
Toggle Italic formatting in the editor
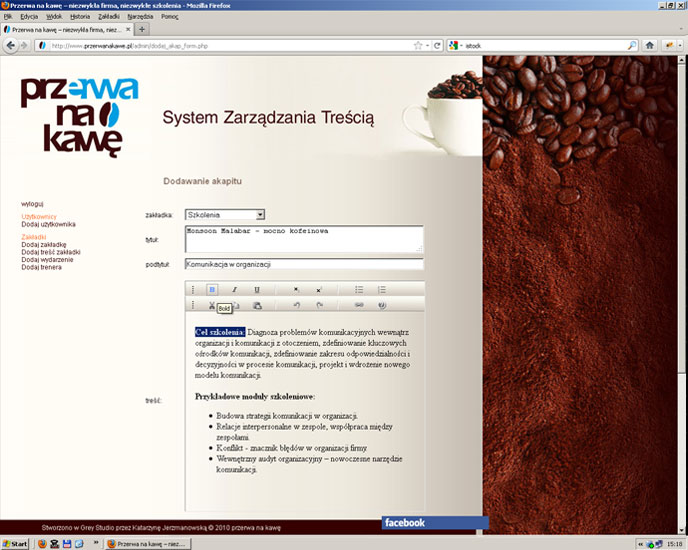[x=234, y=290]
